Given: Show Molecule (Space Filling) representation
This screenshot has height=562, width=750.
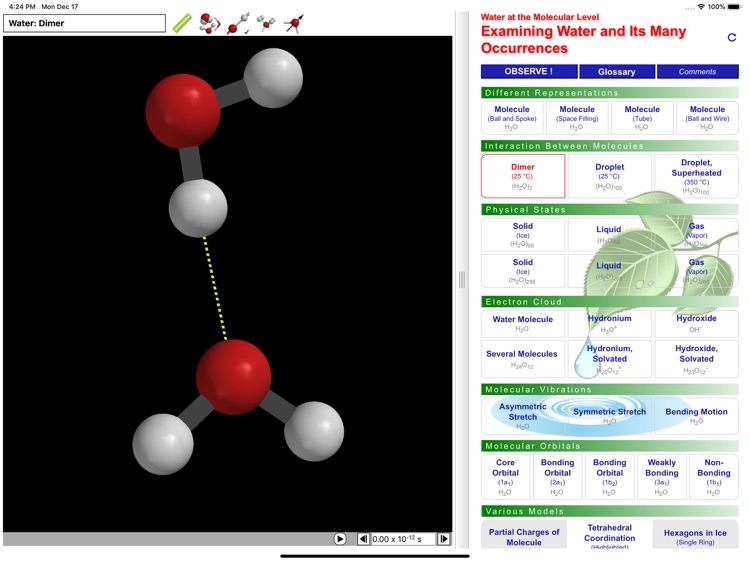Looking at the screenshot, I should pos(577,117).
